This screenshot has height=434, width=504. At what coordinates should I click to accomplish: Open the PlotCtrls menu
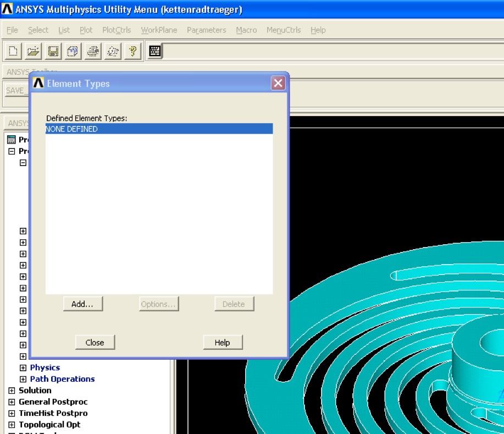point(117,30)
